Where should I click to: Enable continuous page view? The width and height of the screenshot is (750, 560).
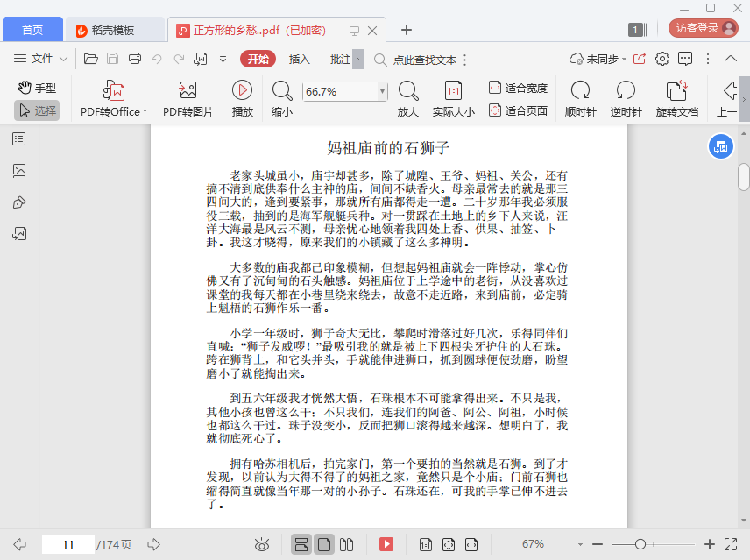tap(301, 544)
